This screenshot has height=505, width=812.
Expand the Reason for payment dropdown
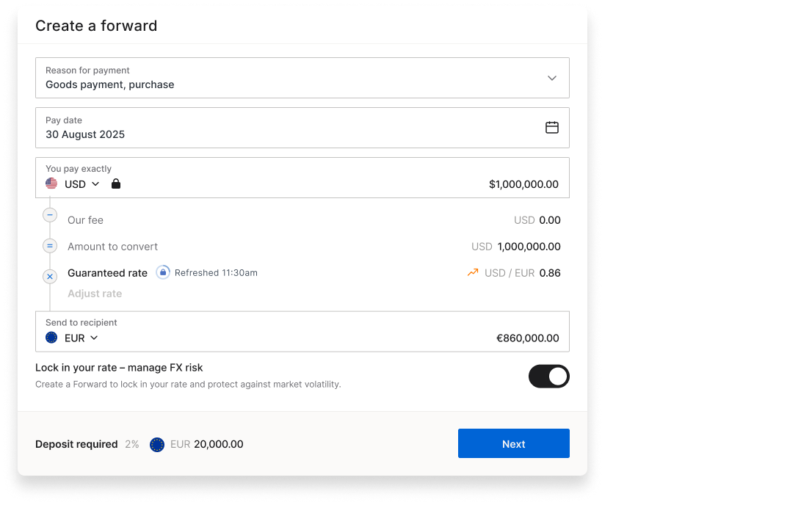point(552,78)
